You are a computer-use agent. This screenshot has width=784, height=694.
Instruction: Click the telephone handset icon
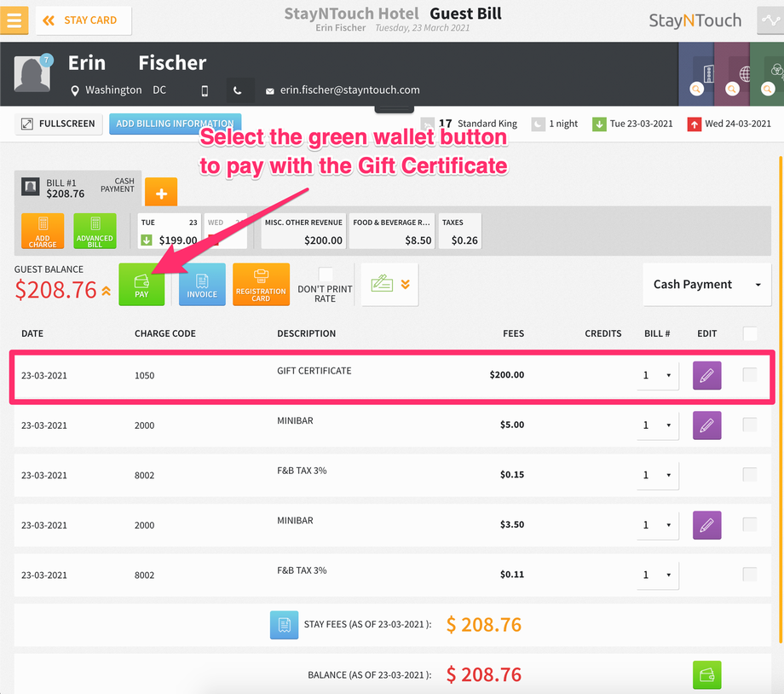point(238,90)
